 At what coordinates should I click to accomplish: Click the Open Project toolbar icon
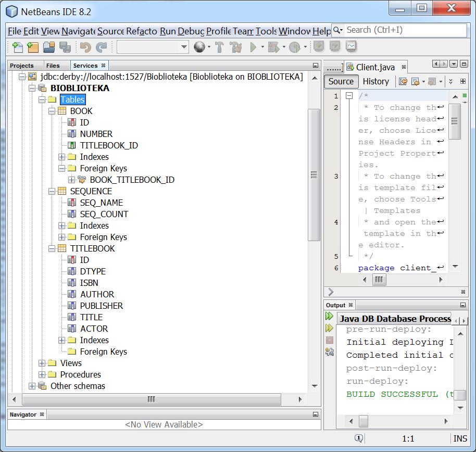pos(49,47)
